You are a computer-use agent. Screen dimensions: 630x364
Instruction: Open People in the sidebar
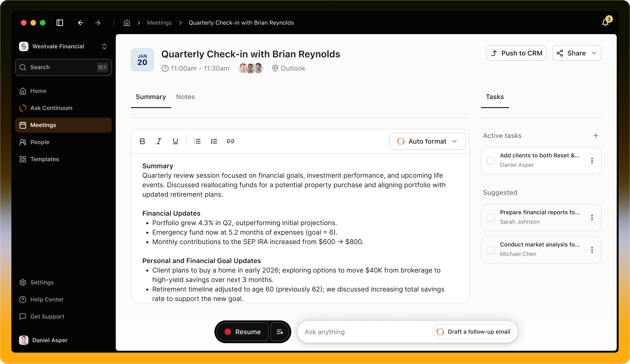click(x=40, y=142)
